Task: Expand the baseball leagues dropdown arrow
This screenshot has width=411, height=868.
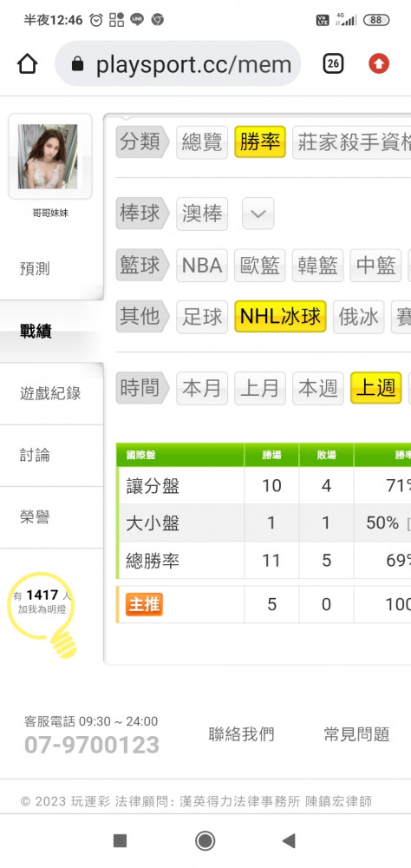Action: coord(258,214)
